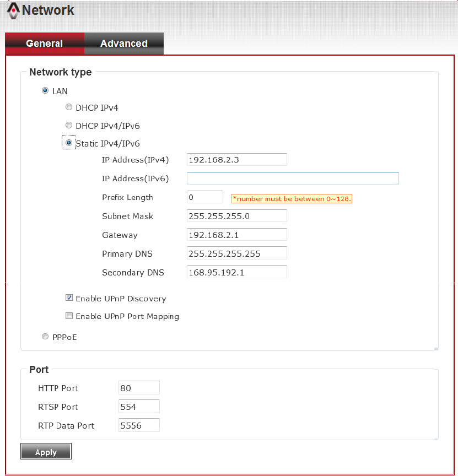
Task: Click the Primary DNS field
Action: (x=237, y=253)
